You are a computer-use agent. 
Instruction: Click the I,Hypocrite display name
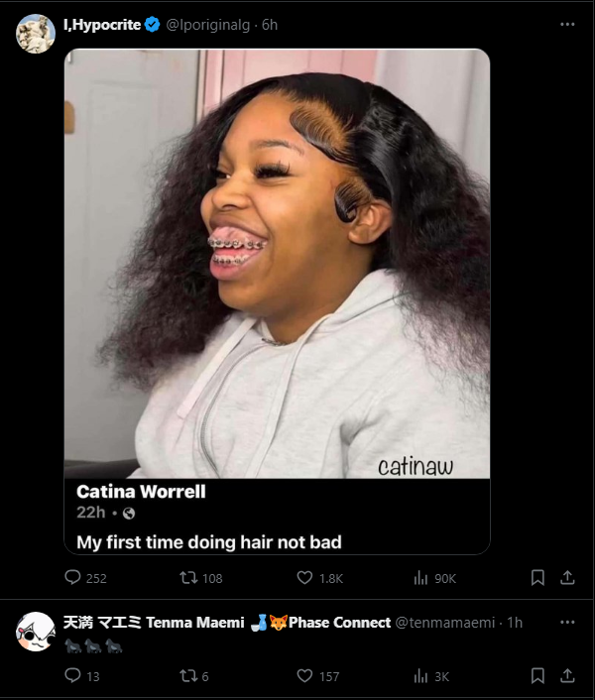coord(102,25)
